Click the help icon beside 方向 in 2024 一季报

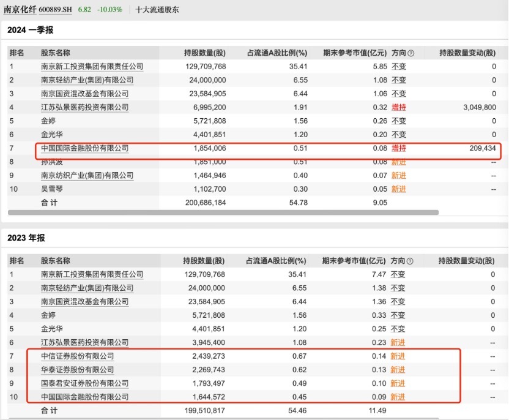point(411,53)
